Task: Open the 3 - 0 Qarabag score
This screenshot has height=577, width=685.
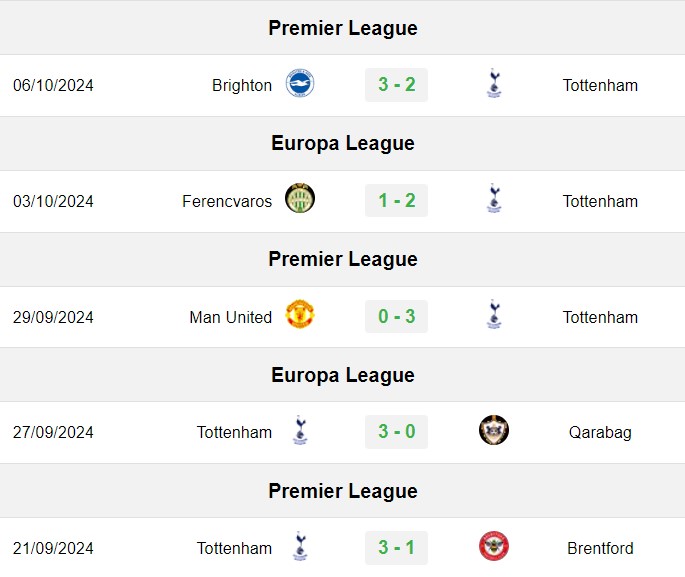Action: coord(396,432)
